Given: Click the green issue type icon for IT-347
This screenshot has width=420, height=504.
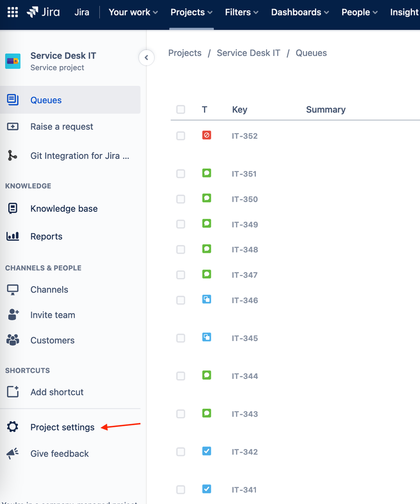Looking at the screenshot, I should [206, 274].
